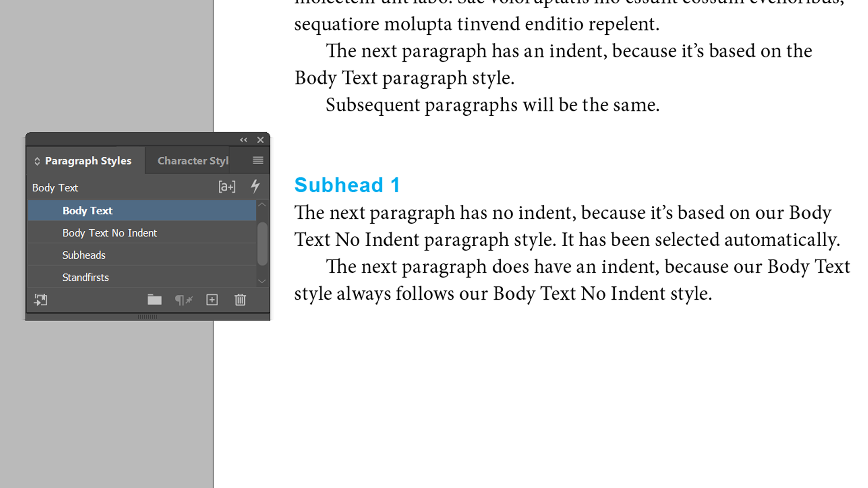This screenshot has height=488, width=868.
Task: Apply the Subheads paragraph style
Action: click(84, 255)
